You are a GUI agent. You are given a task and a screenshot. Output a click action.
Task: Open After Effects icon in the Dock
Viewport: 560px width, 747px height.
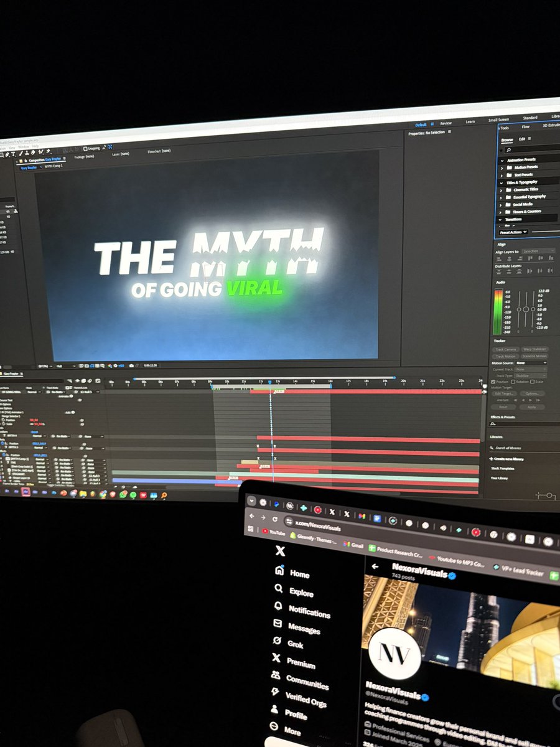pyautogui.click(x=26, y=492)
